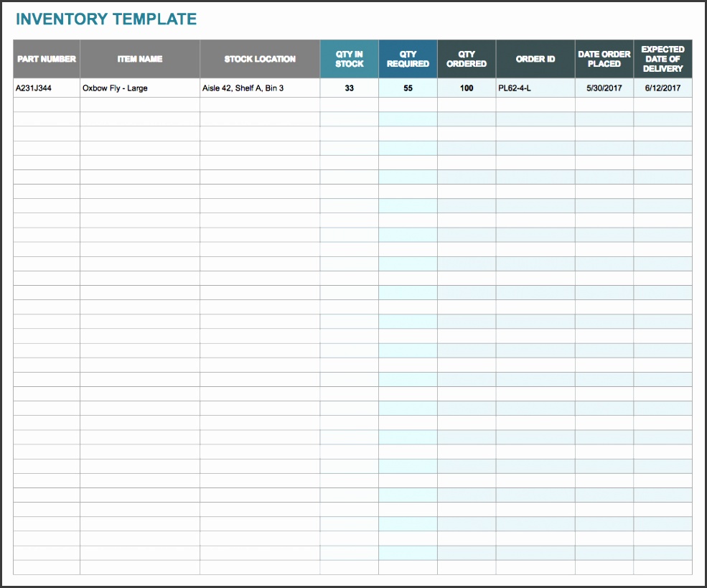The height and width of the screenshot is (588, 707).
Task: Select the QTY IN STOCK header
Action: coord(350,59)
